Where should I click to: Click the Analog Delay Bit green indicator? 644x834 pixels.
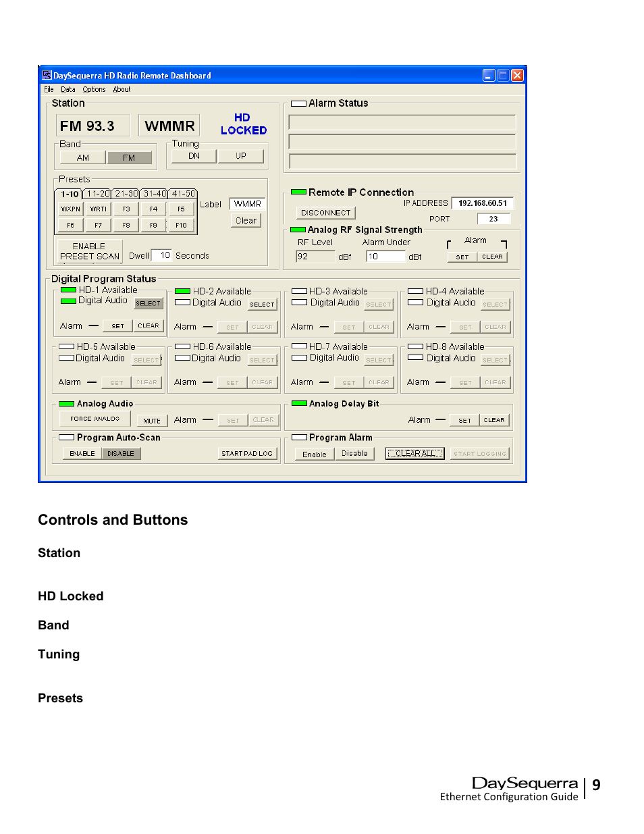300,403
